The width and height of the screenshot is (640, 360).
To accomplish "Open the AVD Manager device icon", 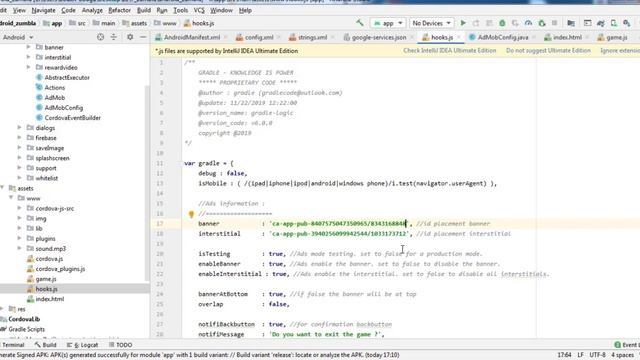I will tap(613, 23).
